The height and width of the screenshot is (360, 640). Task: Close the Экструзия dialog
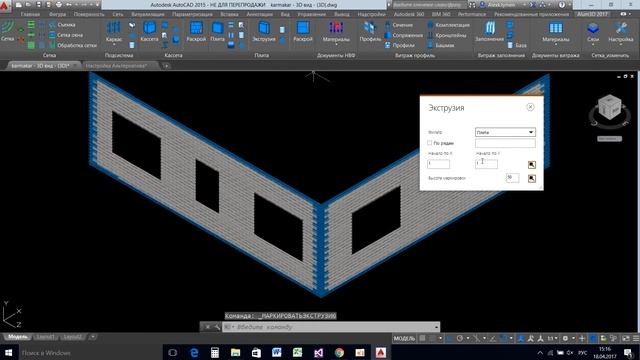point(530,107)
